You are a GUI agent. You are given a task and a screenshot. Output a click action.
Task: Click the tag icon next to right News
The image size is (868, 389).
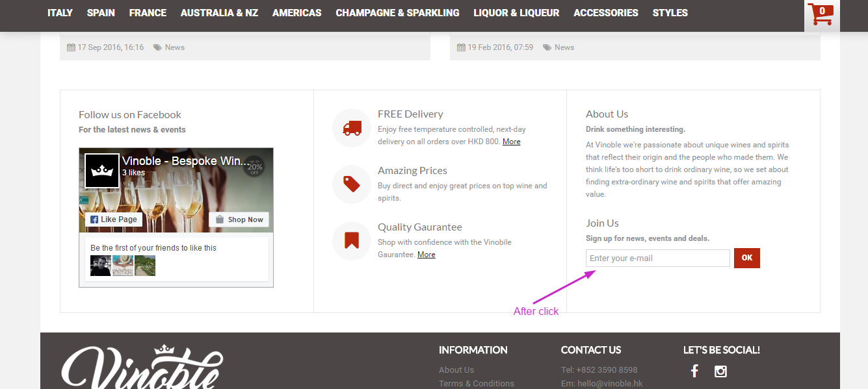click(547, 47)
